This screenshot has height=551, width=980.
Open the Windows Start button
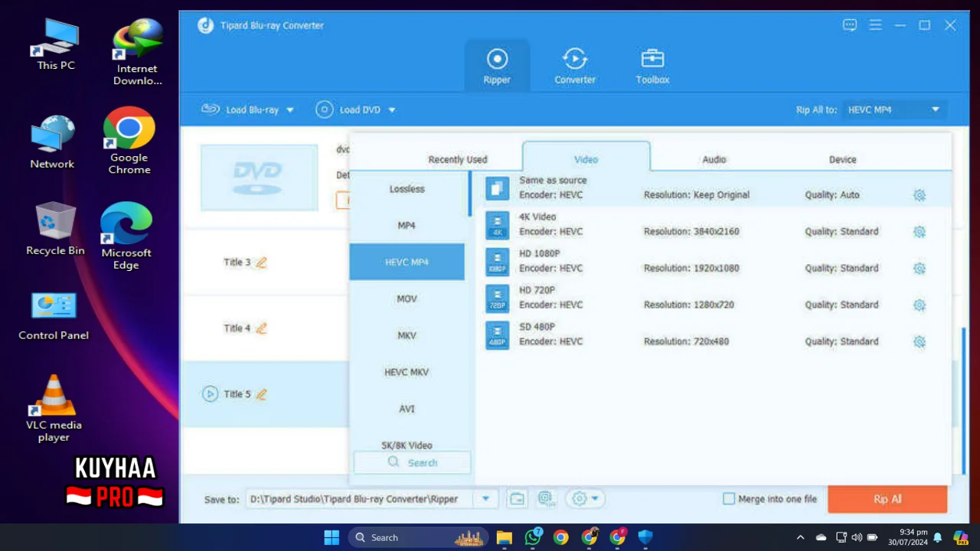point(332,537)
